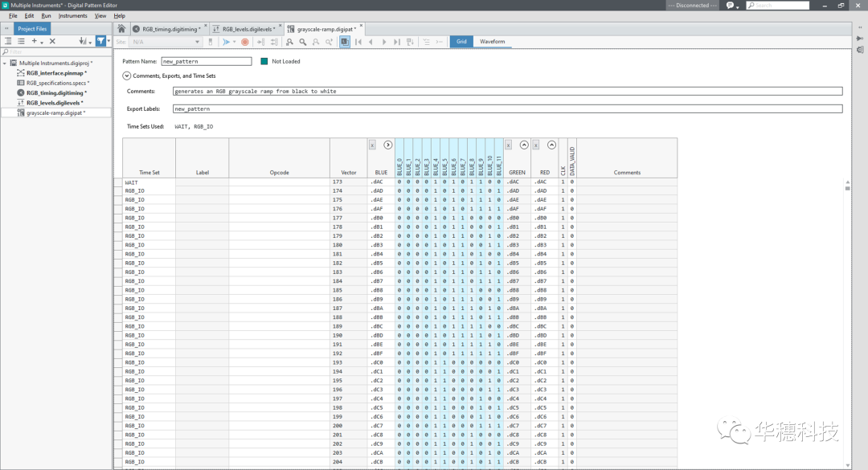Switch to Grid view
This screenshot has height=470, width=868.
coord(461,42)
